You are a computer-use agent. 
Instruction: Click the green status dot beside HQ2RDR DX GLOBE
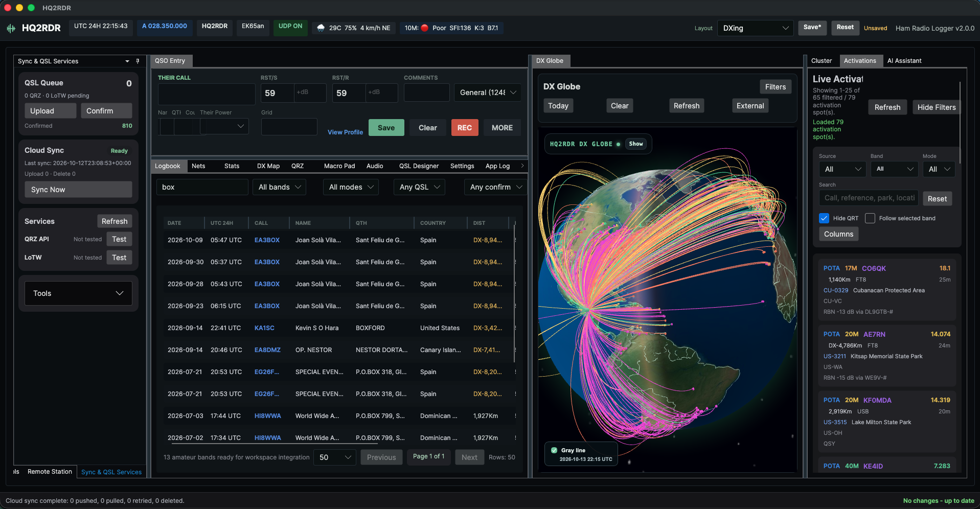(618, 144)
